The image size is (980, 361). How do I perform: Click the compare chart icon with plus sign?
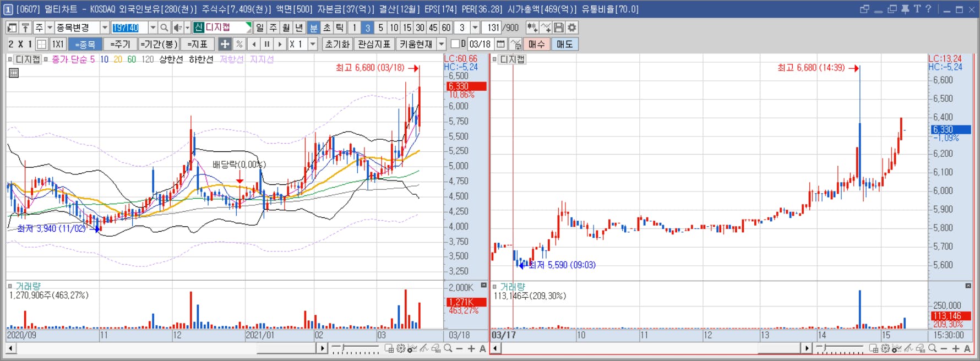click(532, 28)
